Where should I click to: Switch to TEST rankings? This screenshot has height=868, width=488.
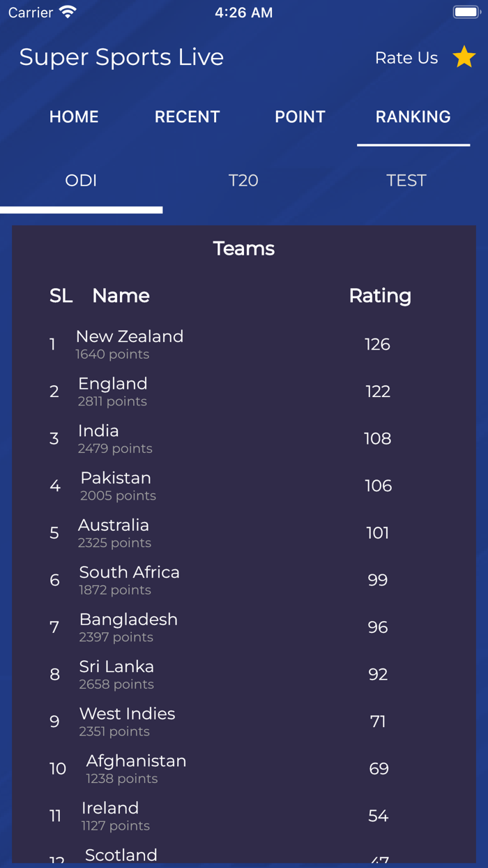click(406, 181)
